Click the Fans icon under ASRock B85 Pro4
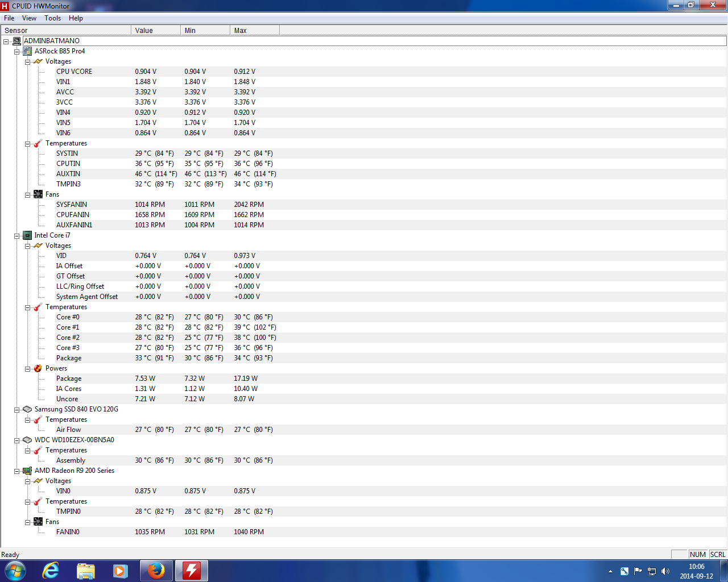The height and width of the screenshot is (582, 728). [x=38, y=194]
